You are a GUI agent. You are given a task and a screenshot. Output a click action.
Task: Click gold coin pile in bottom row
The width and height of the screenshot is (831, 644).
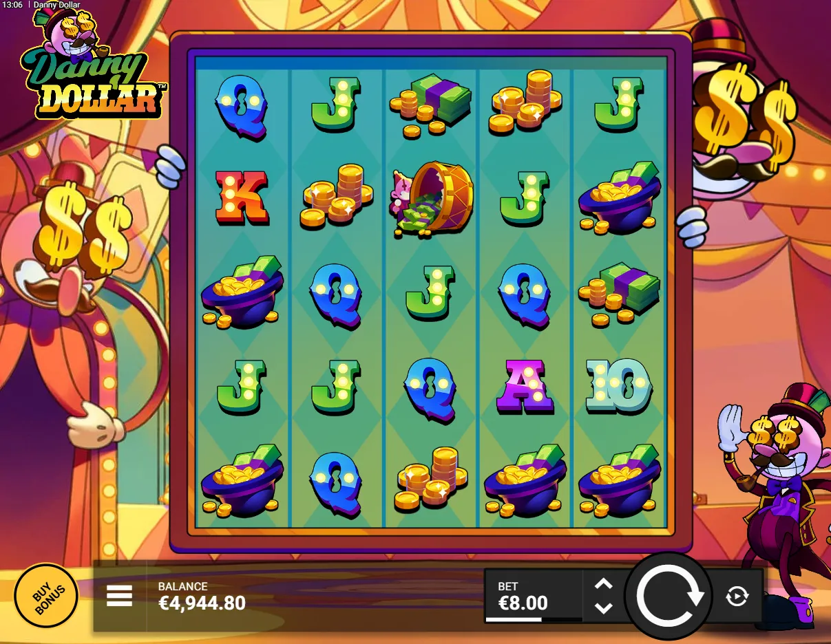(432, 478)
